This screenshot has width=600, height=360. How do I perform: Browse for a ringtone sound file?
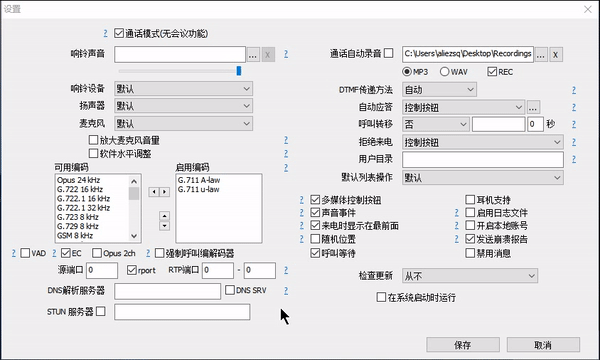click(253, 55)
